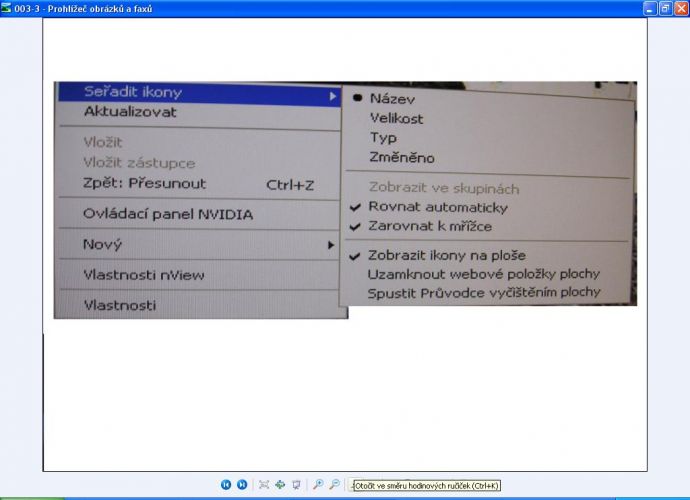Start the slideshow from the toolbar
This screenshot has width=690, height=500.
296,485
